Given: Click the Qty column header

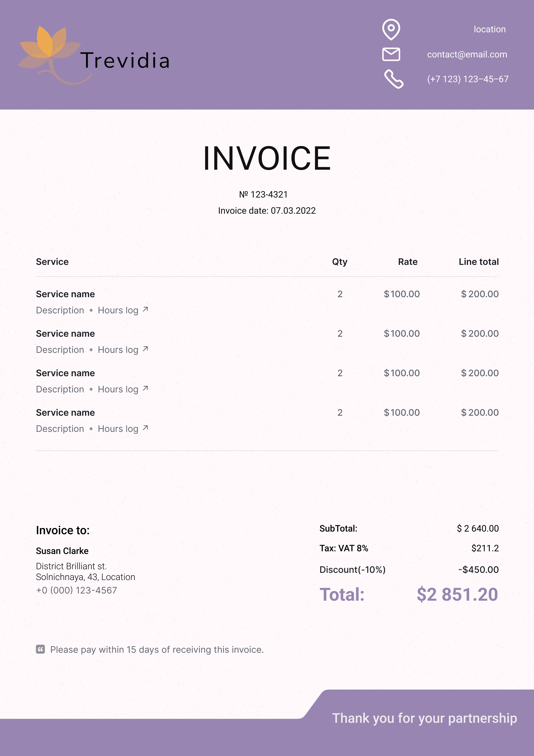Looking at the screenshot, I should (x=339, y=262).
